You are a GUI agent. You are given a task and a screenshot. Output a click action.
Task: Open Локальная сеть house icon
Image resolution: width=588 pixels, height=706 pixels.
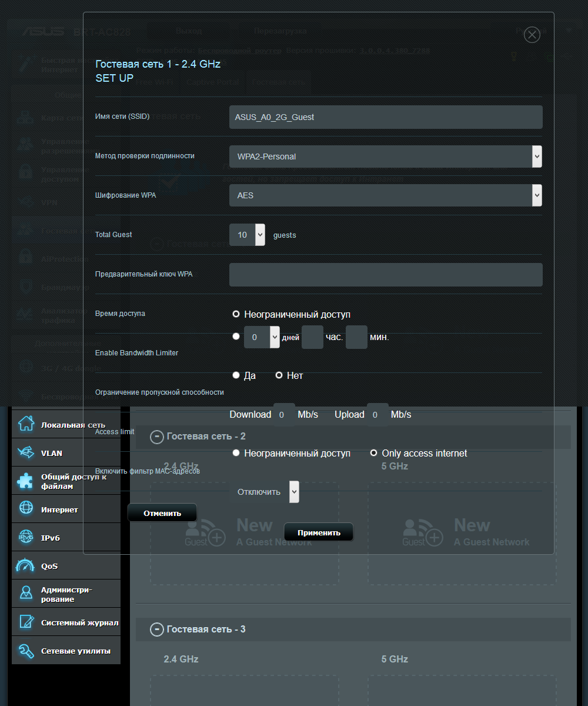[x=26, y=424]
